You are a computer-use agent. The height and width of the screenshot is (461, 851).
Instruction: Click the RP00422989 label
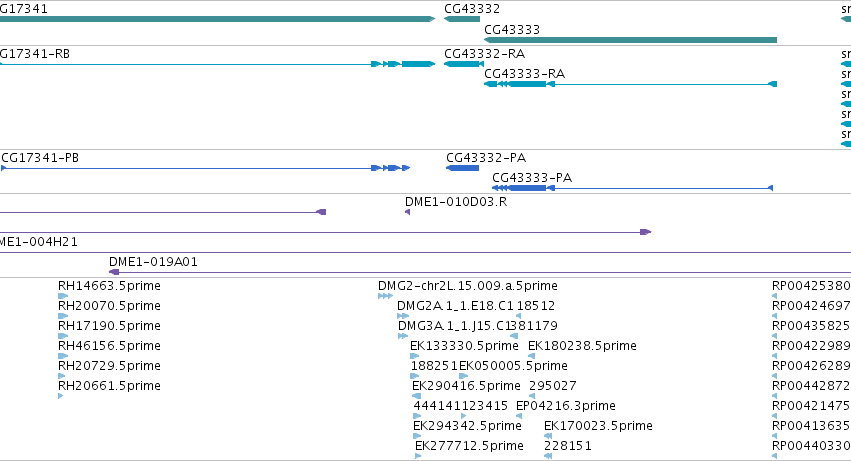811,346
